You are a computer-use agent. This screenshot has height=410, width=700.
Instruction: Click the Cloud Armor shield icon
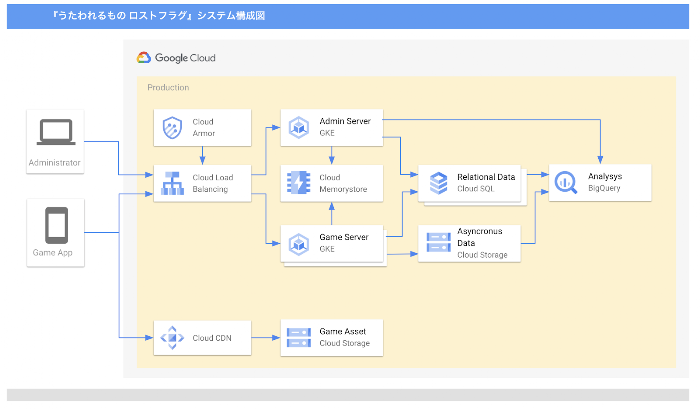click(172, 128)
